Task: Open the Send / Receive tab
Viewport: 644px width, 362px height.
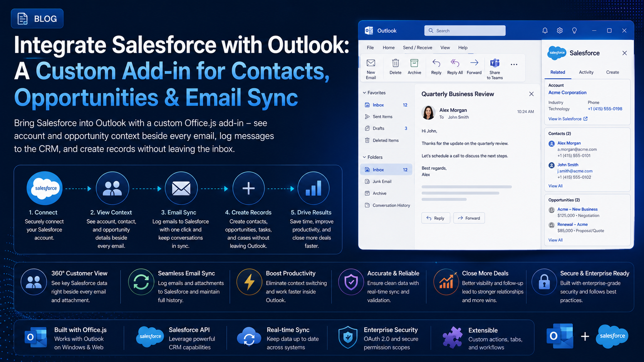Action: (418, 48)
